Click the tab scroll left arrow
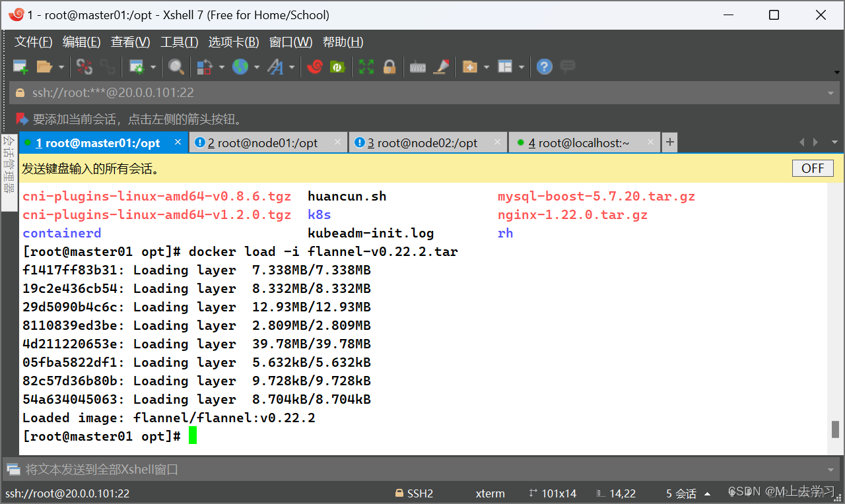The image size is (845, 504). click(x=802, y=142)
